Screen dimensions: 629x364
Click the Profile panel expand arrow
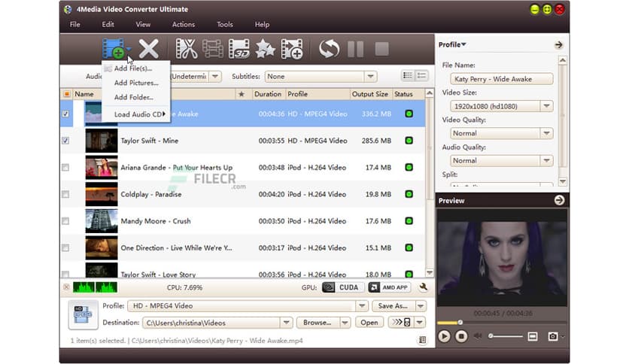558,45
